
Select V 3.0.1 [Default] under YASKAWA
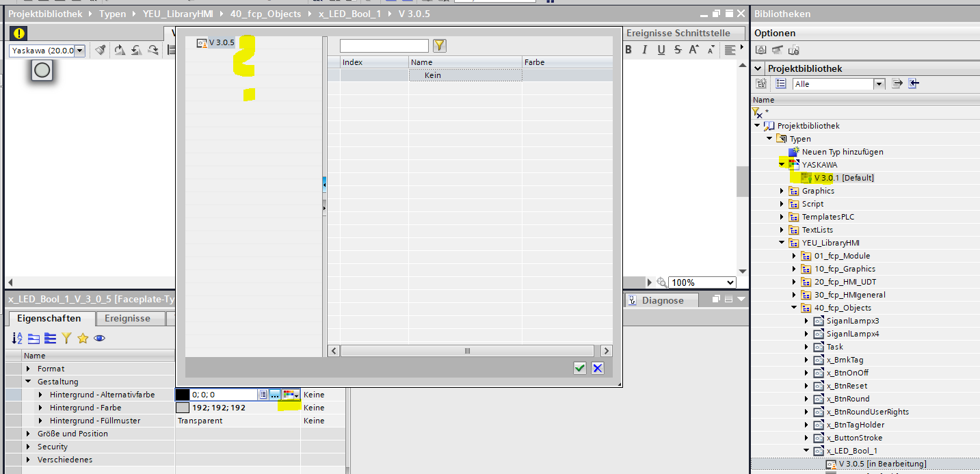coord(844,178)
